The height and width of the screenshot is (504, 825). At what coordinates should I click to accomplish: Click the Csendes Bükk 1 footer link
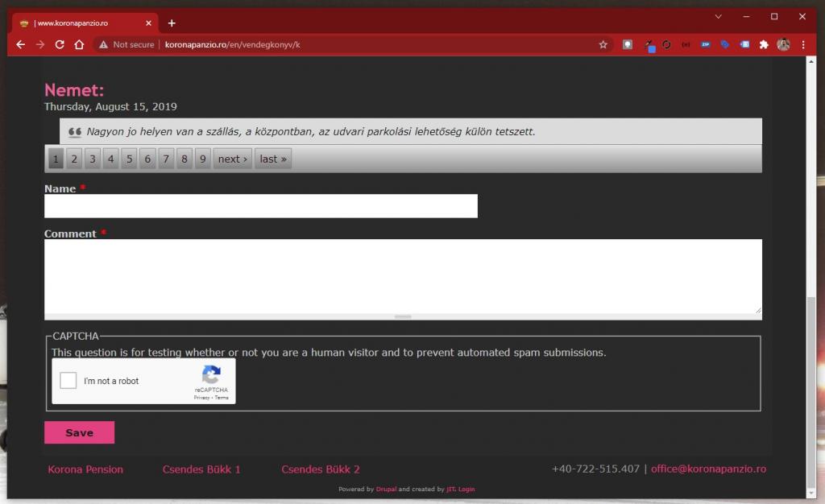[201, 469]
